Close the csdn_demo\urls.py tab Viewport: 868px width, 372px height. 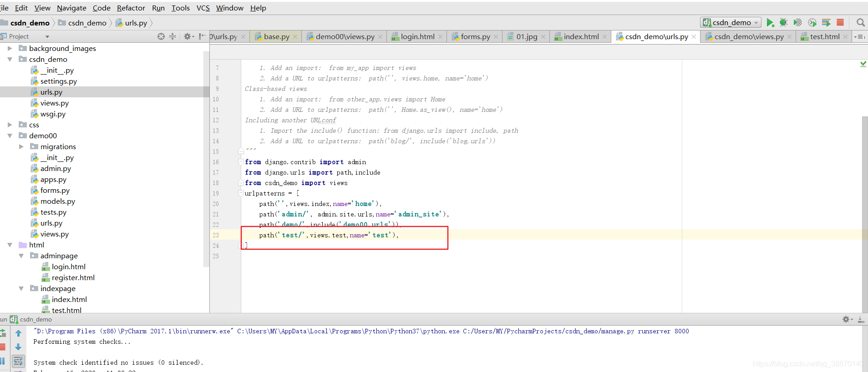(x=694, y=37)
